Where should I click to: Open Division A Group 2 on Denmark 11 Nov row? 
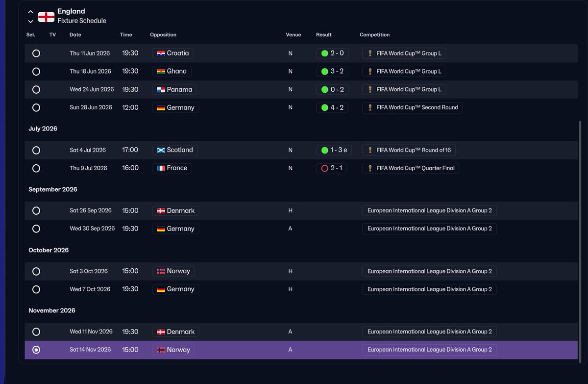click(x=430, y=332)
